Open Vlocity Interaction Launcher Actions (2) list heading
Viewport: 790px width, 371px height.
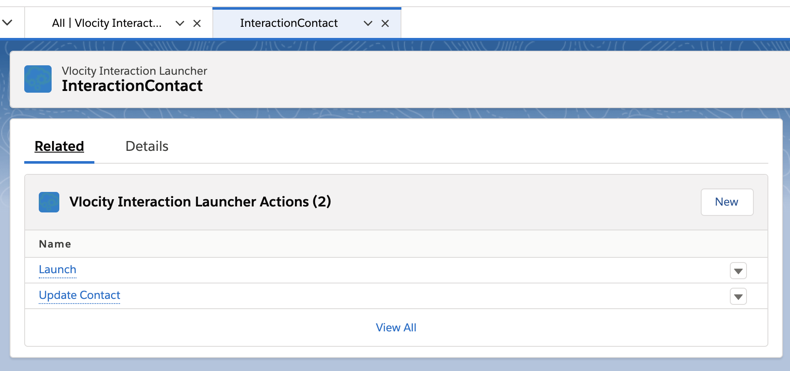click(x=200, y=202)
